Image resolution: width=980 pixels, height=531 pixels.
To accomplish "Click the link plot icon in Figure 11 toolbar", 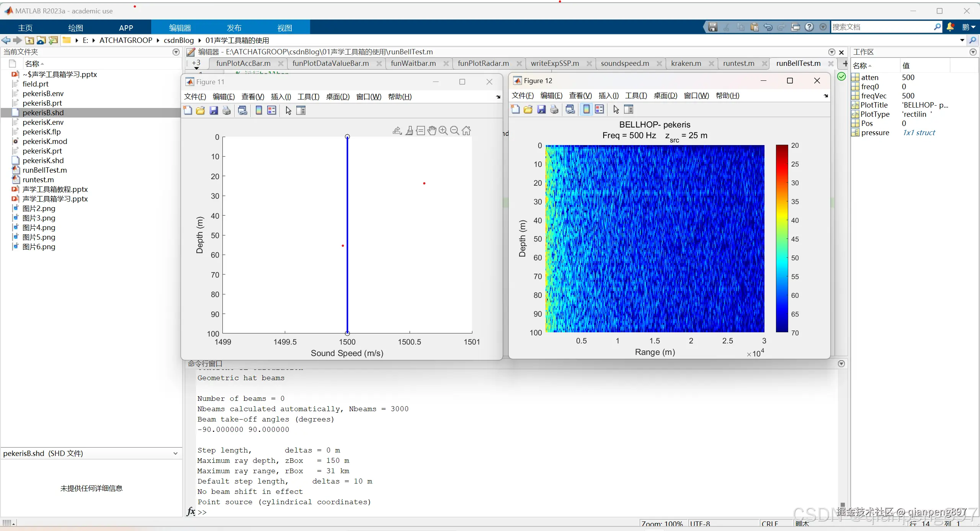I will [242, 111].
